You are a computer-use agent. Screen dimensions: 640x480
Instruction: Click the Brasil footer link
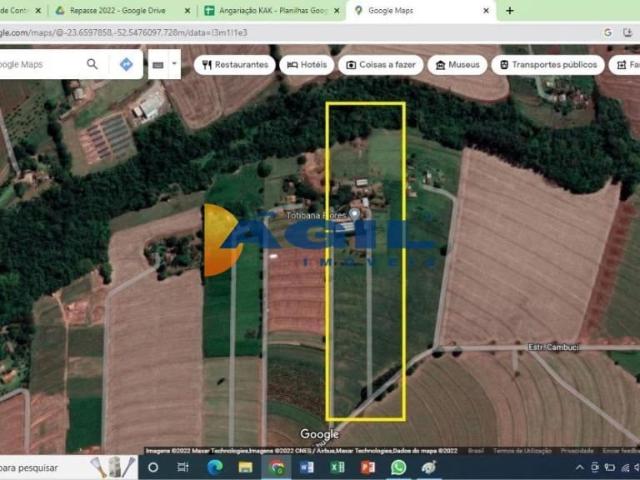click(x=476, y=451)
